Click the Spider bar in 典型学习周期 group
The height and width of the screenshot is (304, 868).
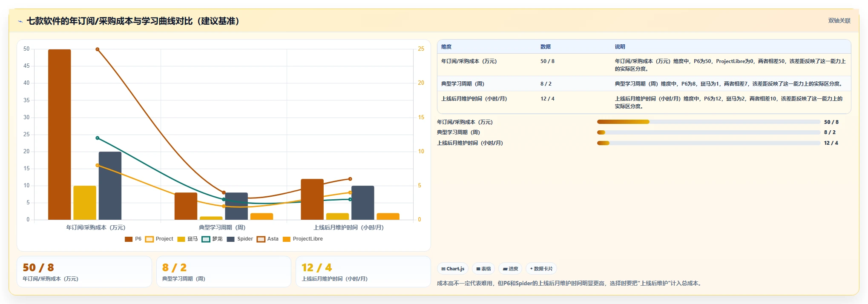click(x=236, y=206)
